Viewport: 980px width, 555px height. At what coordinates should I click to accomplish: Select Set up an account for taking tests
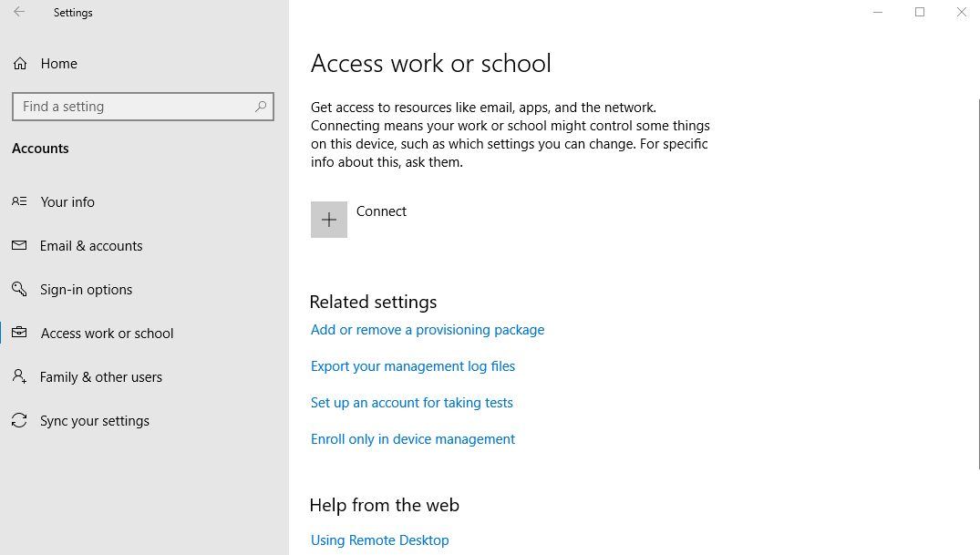411,402
